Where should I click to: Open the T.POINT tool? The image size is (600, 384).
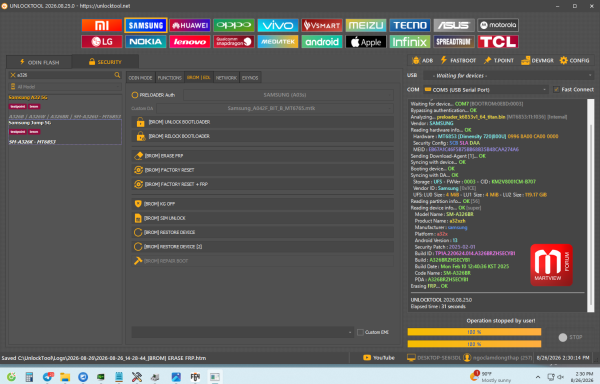(499, 60)
